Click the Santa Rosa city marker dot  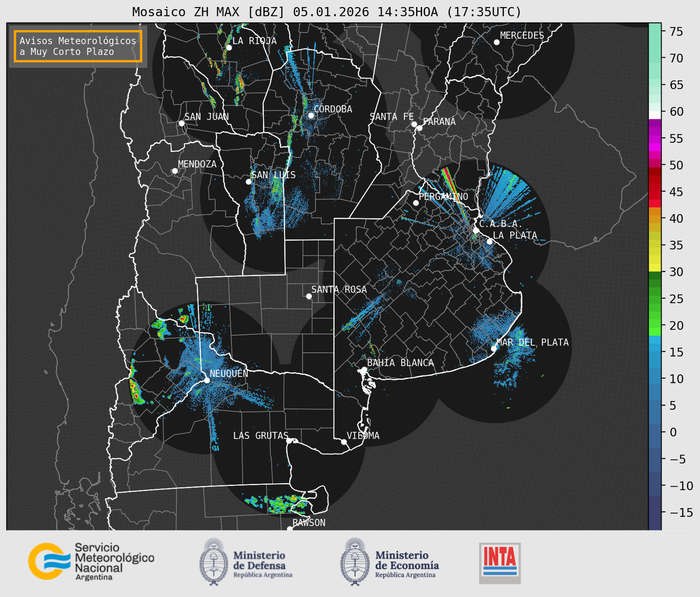(x=309, y=296)
